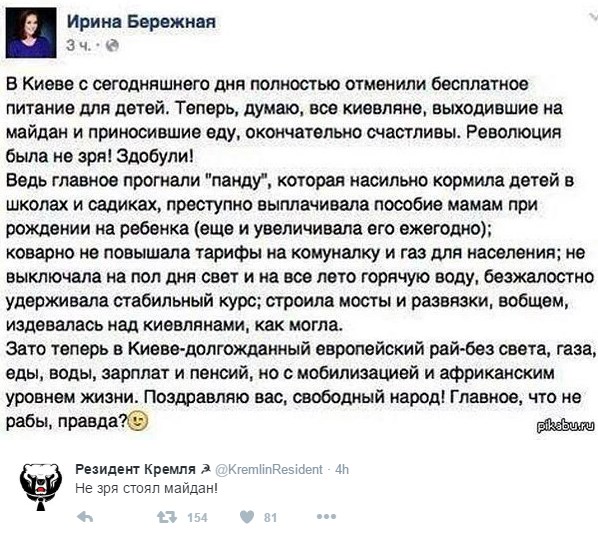
Task: Retweet using the retweet arrows icon
Action: coord(167,517)
